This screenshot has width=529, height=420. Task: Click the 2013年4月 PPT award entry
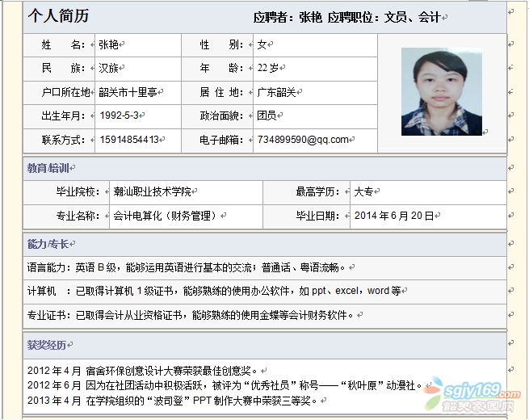pyautogui.click(x=168, y=400)
